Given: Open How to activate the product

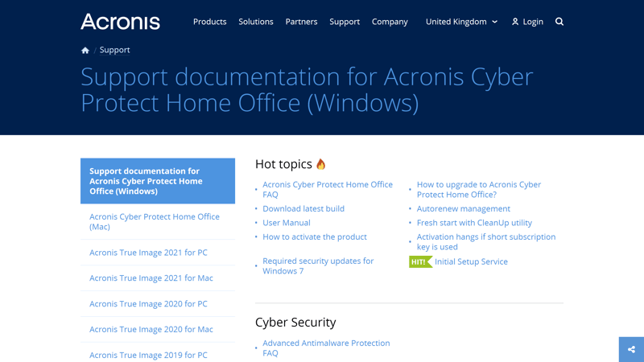Looking at the screenshot, I should point(315,237).
